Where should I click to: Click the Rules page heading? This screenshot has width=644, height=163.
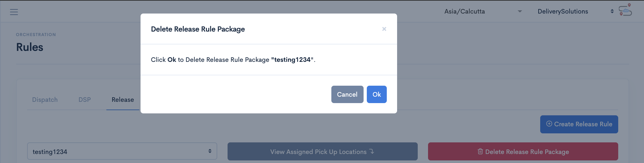pos(30,47)
